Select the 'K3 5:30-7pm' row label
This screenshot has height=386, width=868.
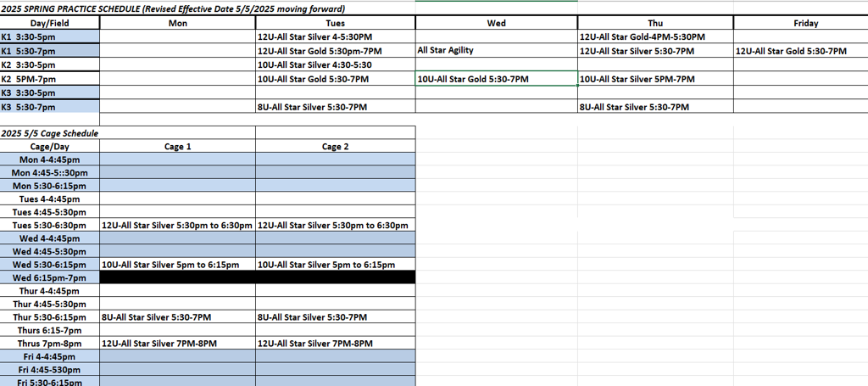(50, 107)
